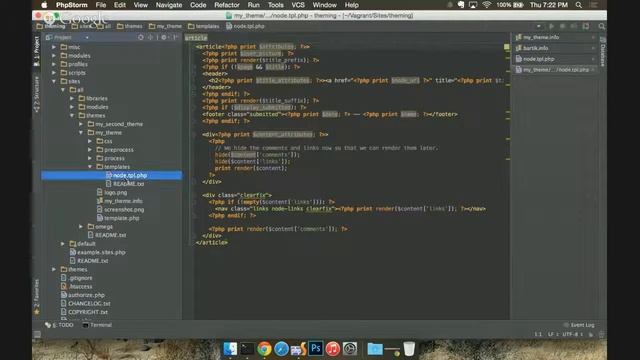Image resolution: width=640 pixels, height=360 pixels.
Task: Click the Wi-Fi icon in menu bar
Action: coord(487,5)
